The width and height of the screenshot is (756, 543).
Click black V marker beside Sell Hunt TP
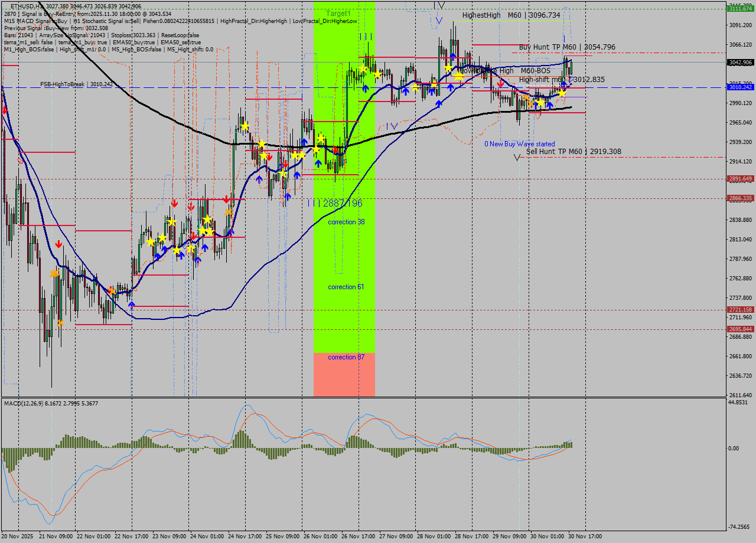[517, 157]
